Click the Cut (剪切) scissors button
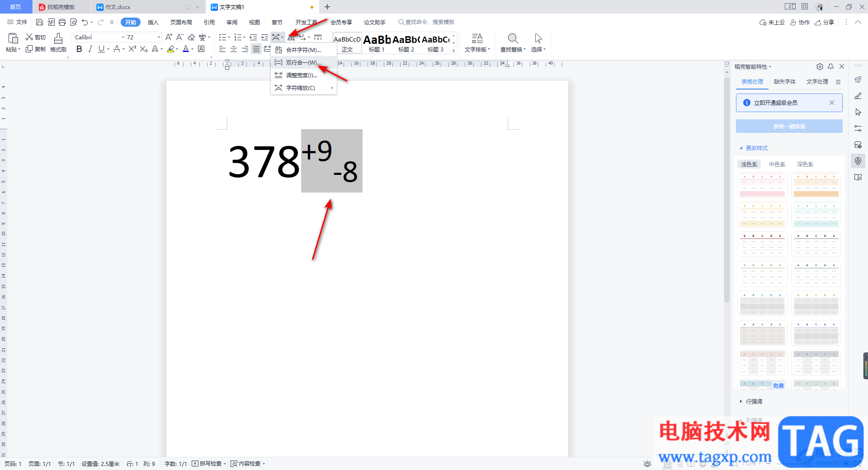The height and width of the screenshot is (470, 868). click(36, 37)
